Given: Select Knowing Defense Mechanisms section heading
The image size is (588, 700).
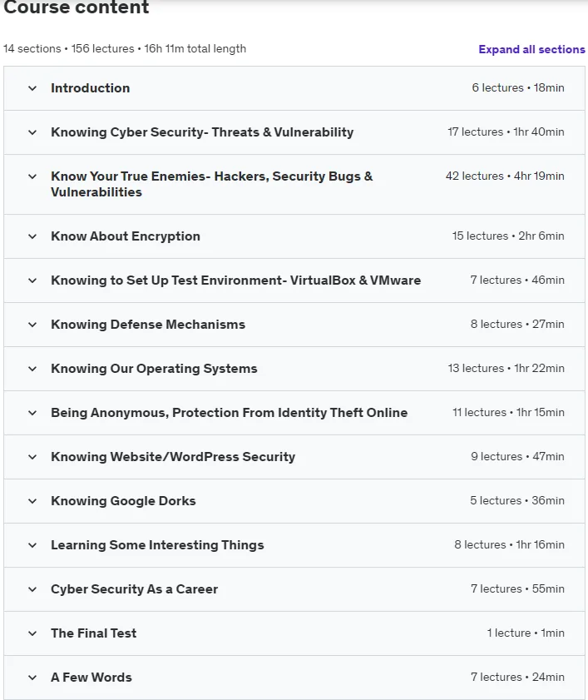Looking at the screenshot, I should click(148, 325).
